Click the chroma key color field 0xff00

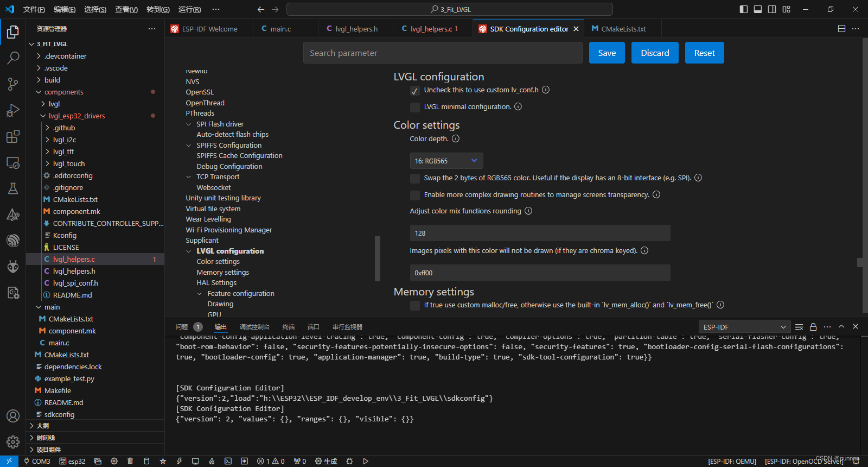[540, 273]
